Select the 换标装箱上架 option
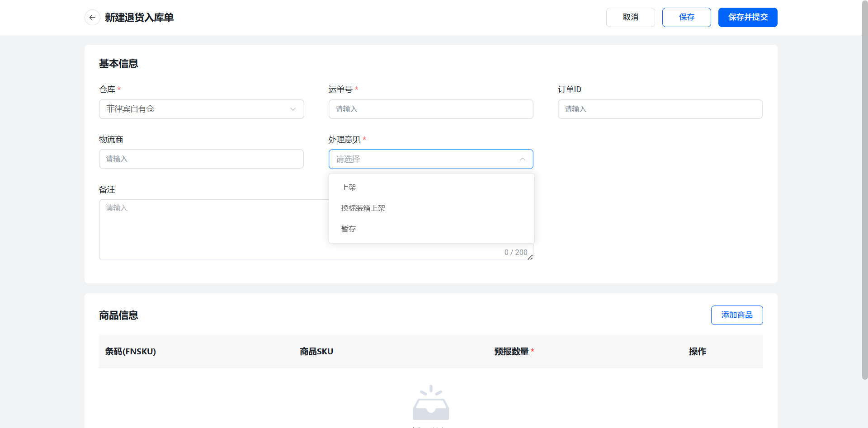Image resolution: width=868 pixels, height=428 pixels. (431, 208)
